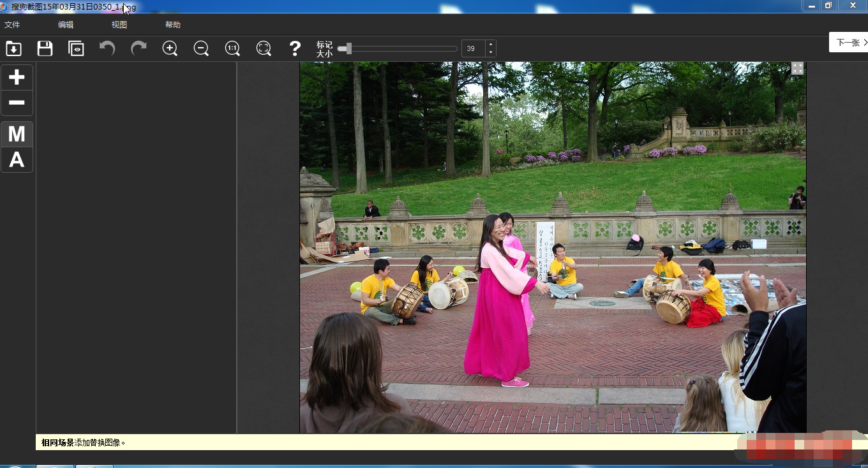Open the 编辑 menu

66,25
